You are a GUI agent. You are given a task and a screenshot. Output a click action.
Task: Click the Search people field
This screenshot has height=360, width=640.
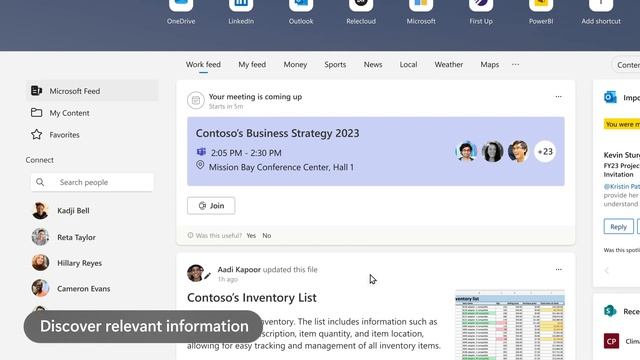pos(92,182)
